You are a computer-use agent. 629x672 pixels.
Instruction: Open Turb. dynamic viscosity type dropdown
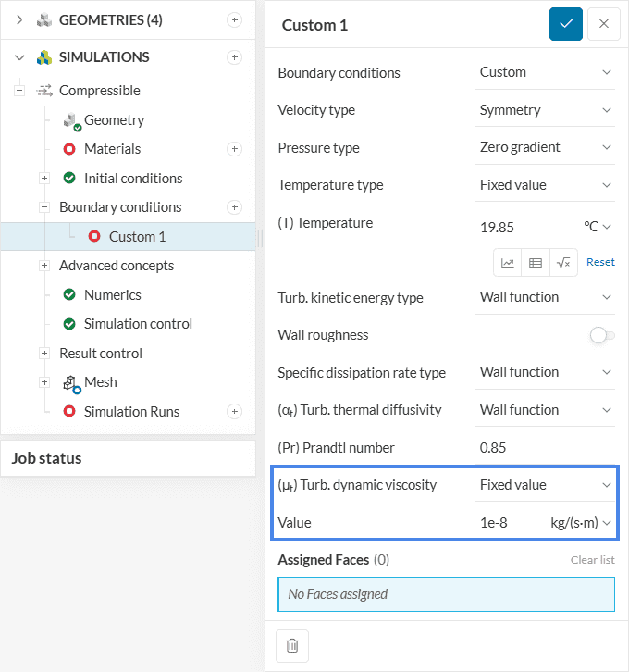tap(545, 485)
